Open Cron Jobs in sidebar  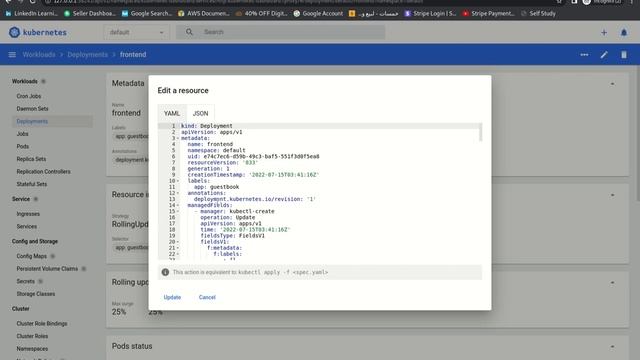pyautogui.click(x=29, y=96)
